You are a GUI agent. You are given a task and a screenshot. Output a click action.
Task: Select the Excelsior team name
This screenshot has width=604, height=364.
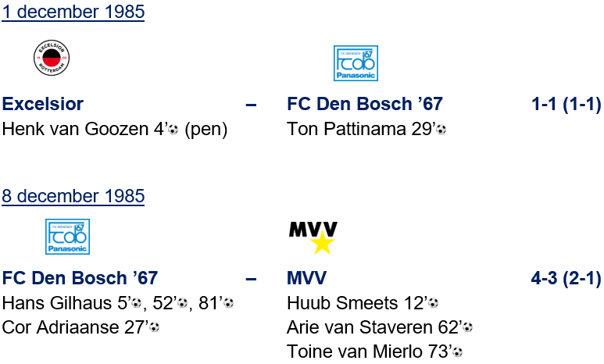pos(43,105)
